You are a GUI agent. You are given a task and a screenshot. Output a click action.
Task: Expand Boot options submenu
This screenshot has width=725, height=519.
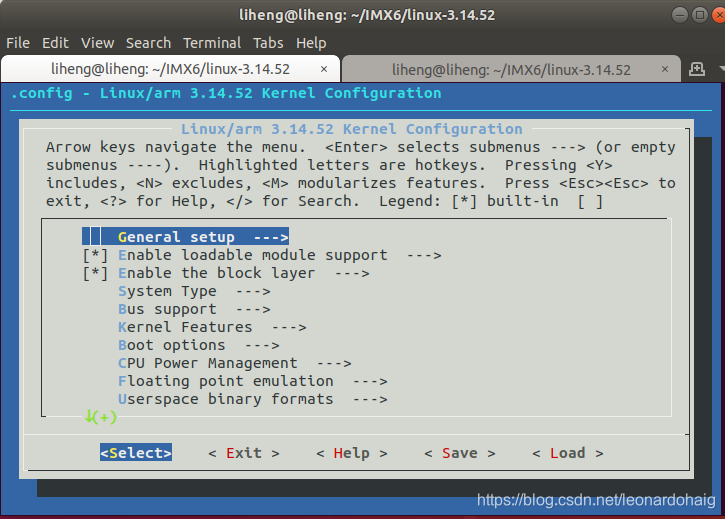[x=199, y=345]
